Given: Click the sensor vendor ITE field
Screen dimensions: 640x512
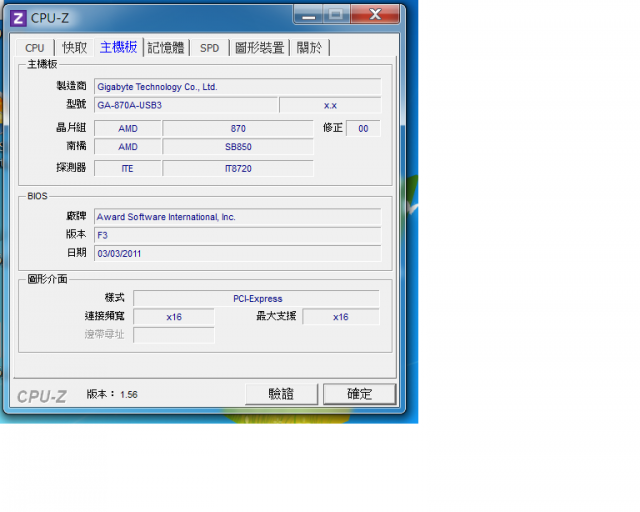Looking at the screenshot, I should [x=128, y=169].
